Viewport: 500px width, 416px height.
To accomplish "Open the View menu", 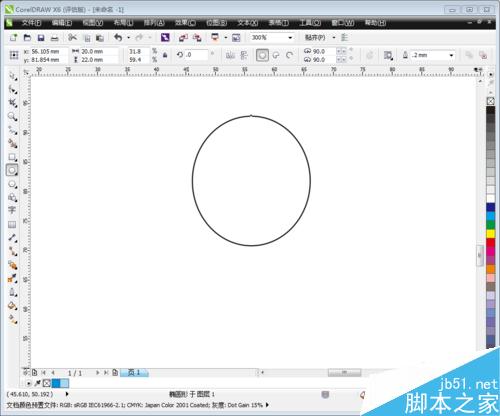I will click(x=93, y=23).
